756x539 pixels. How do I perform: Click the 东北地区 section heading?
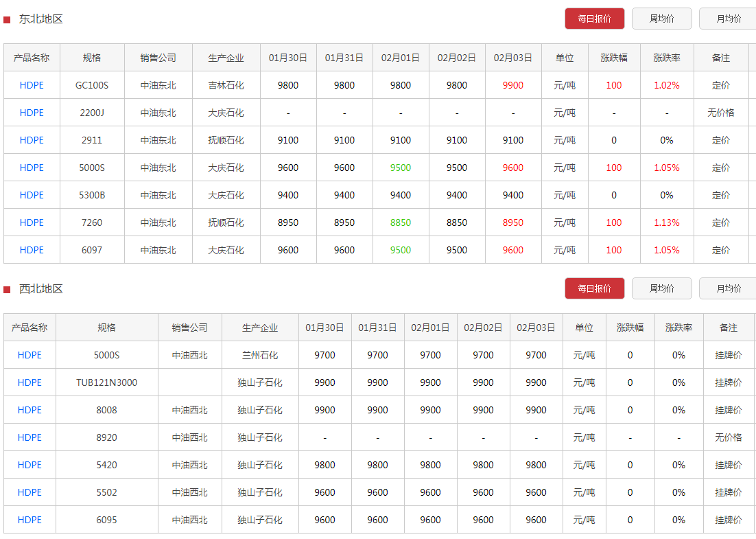41,19
